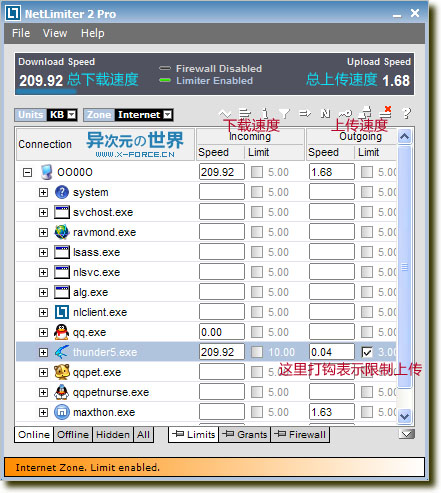The image size is (441, 493).
Task: Open the File menu
Action: [x=21, y=33]
